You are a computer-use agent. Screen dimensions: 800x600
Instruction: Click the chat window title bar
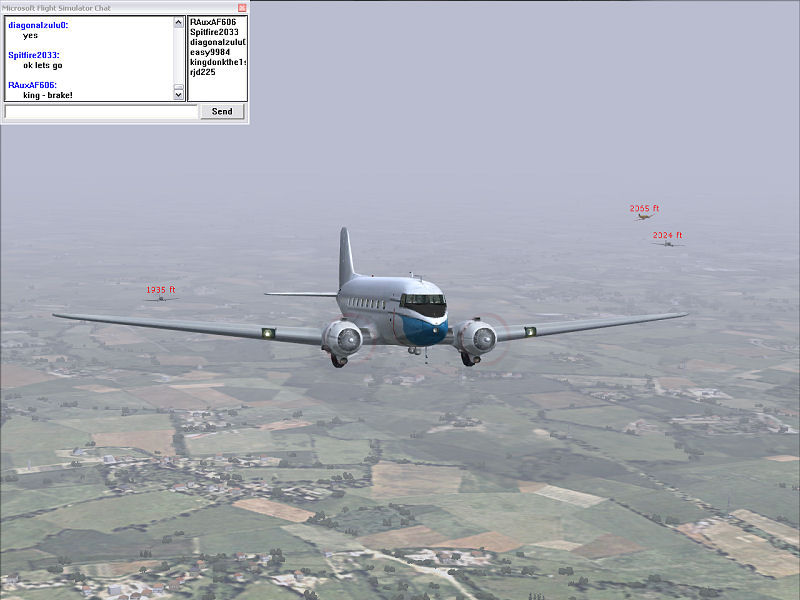118,8
